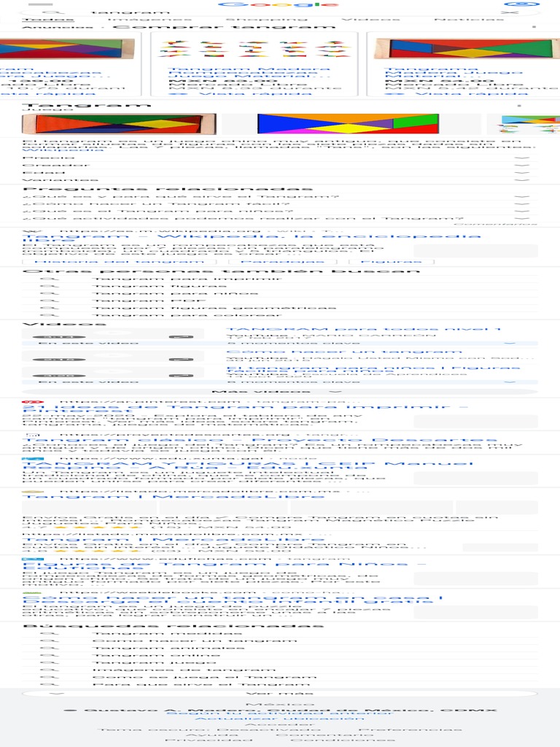This screenshot has height=747, width=560.
Task: Expand key moments under TANGRAM para todos video
Action: (x=280, y=343)
